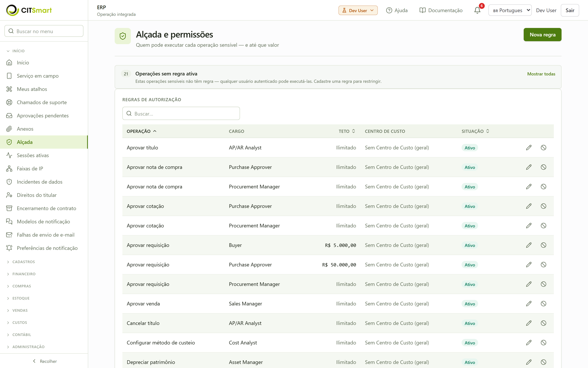Focus the Buscar no menu field

pos(44,31)
